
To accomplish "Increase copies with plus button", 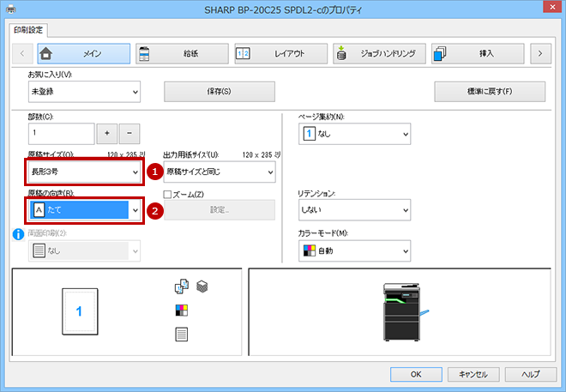I will (107, 134).
